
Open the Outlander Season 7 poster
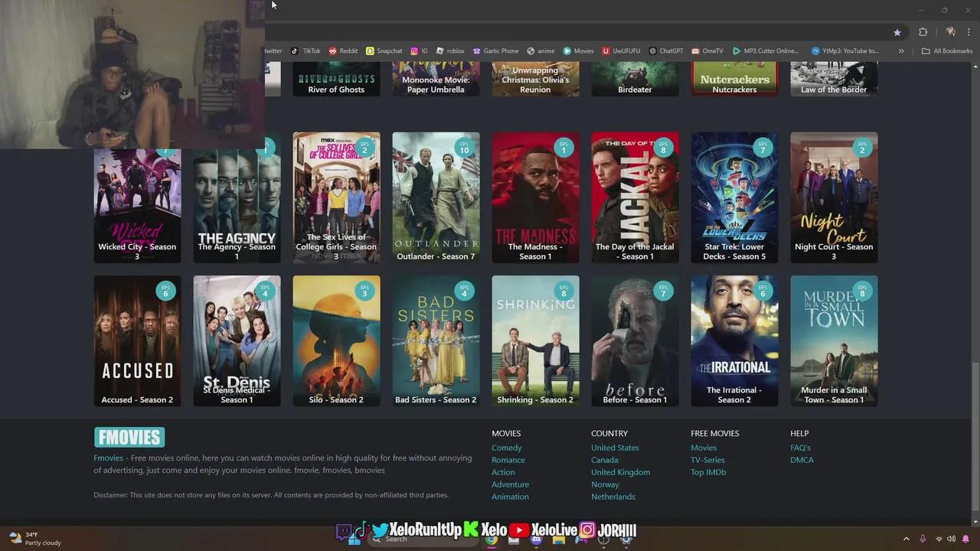(x=436, y=191)
